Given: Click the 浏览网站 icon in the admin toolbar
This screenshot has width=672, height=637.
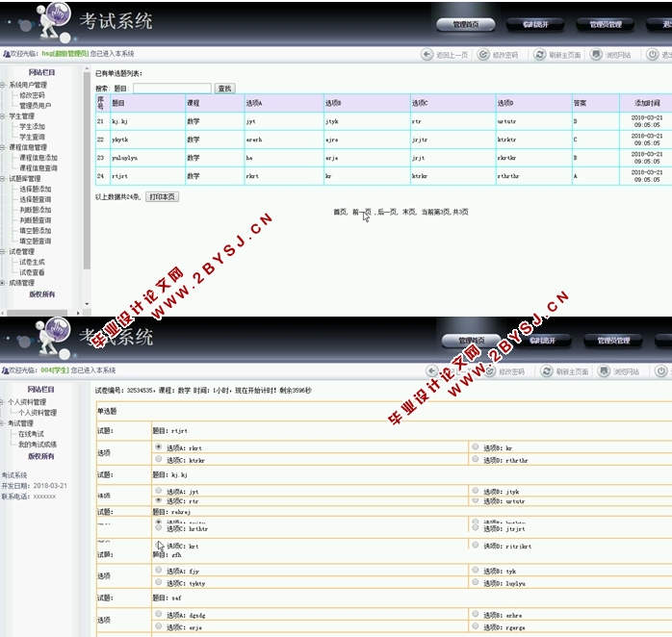Looking at the screenshot, I should 597,55.
